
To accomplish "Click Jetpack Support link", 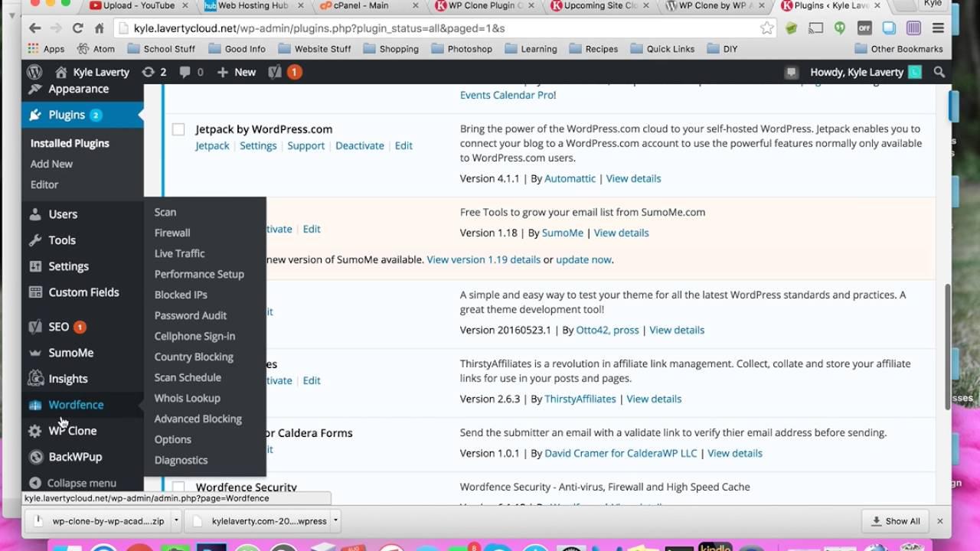I will 306,145.
